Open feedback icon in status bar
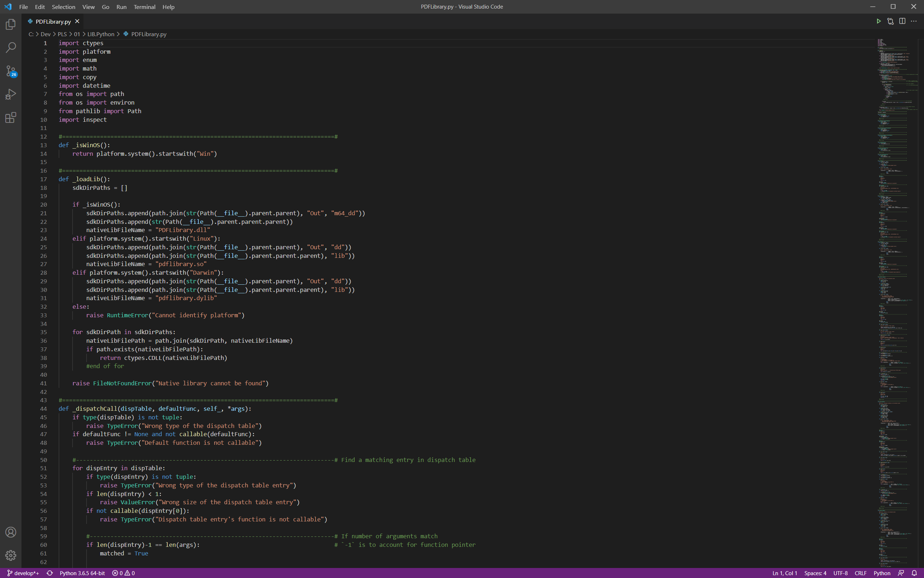The width and height of the screenshot is (924, 578). (x=901, y=573)
